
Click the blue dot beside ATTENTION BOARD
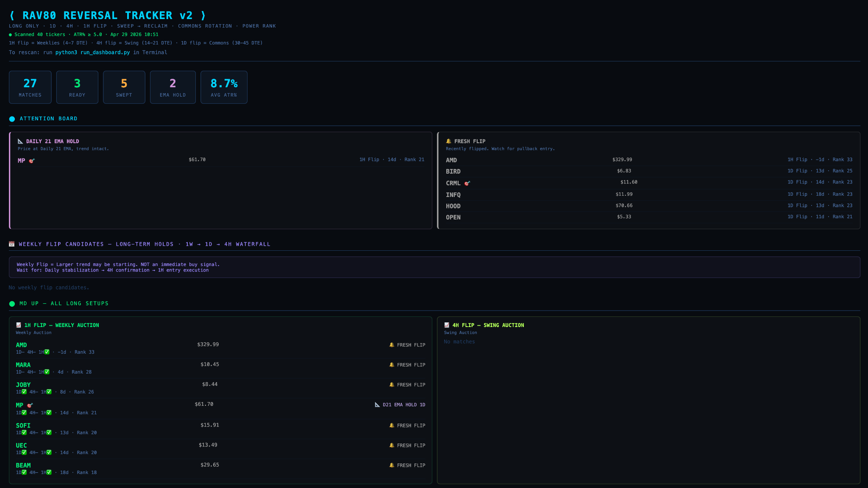[12, 119]
